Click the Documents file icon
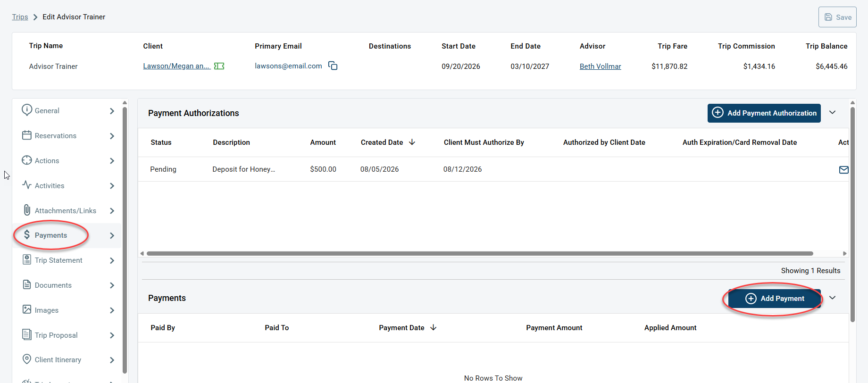Viewport: 868px width, 383px height. (x=27, y=284)
